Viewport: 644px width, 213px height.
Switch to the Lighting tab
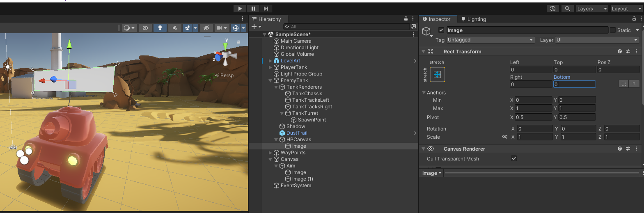[474, 19]
